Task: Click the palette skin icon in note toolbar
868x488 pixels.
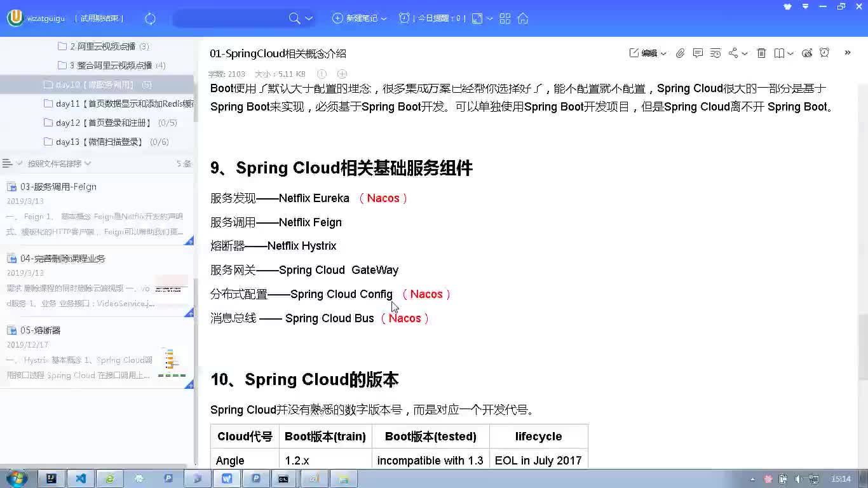Action: coord(807,53)
